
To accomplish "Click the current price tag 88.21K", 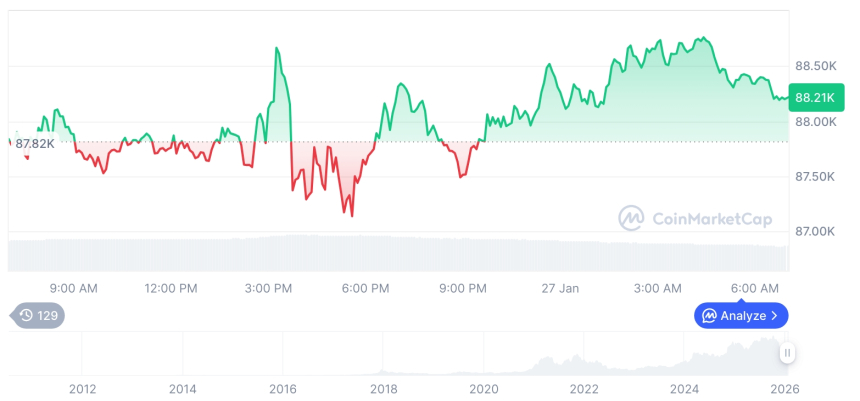I will (x=810, y=98).
